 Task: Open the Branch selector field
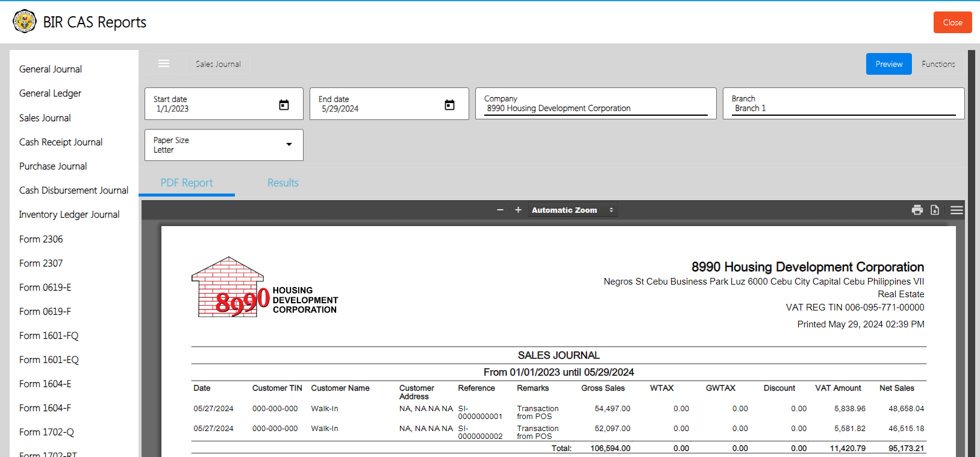(843, 104)
